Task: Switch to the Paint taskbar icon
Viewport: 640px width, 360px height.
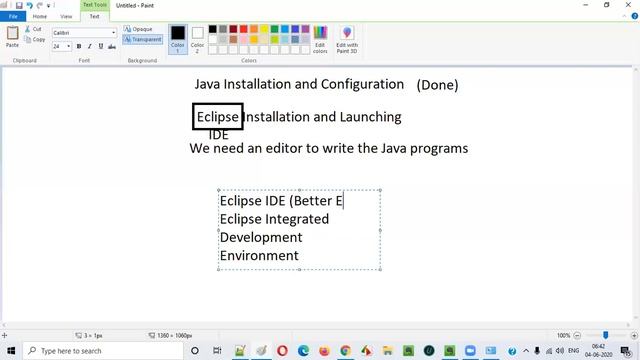Action: (261, 351)
